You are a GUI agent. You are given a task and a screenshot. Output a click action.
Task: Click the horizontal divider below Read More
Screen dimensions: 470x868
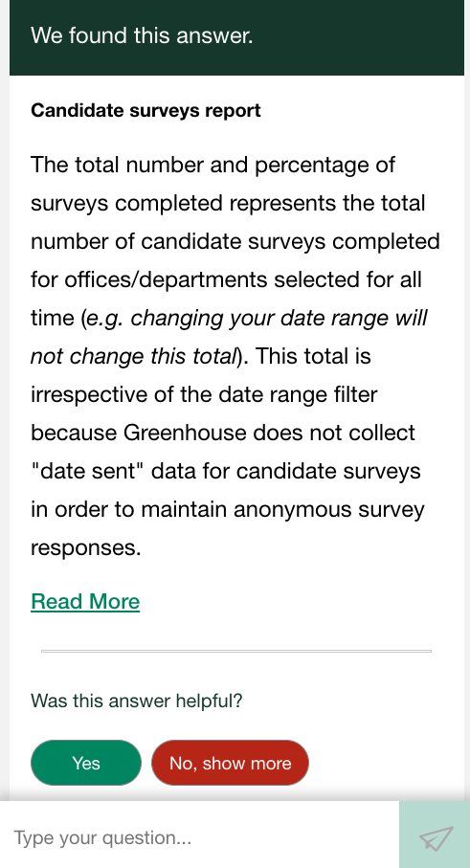236,652
